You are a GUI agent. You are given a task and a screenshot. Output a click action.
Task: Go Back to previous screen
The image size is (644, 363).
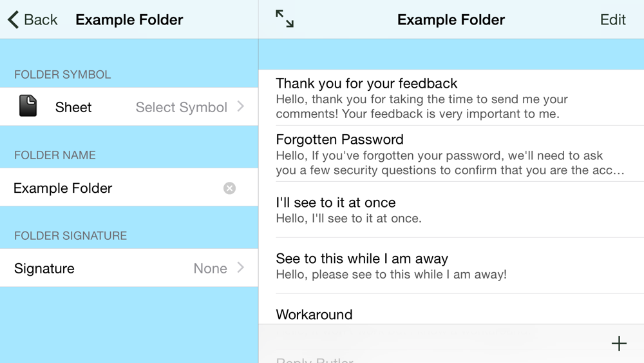point(33,19)
